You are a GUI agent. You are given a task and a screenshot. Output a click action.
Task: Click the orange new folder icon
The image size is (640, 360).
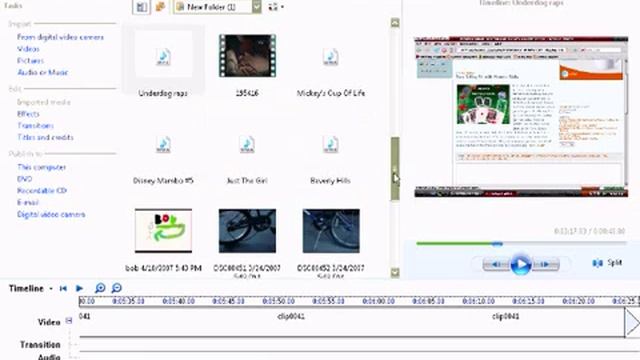[160, 7]
